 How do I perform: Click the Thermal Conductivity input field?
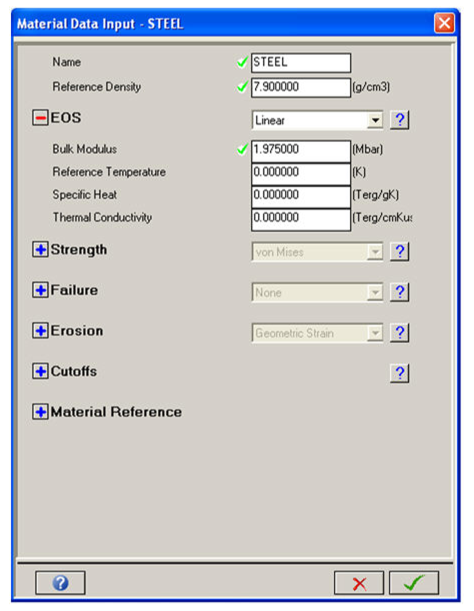pyautogui.click(x=301, y=220)
